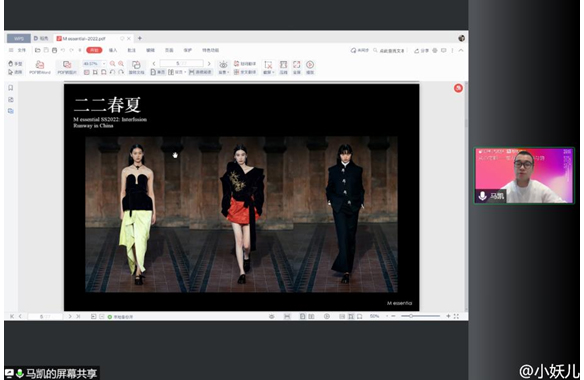Collapse the ribbon with chevron
584x380 pixels.
461,50
